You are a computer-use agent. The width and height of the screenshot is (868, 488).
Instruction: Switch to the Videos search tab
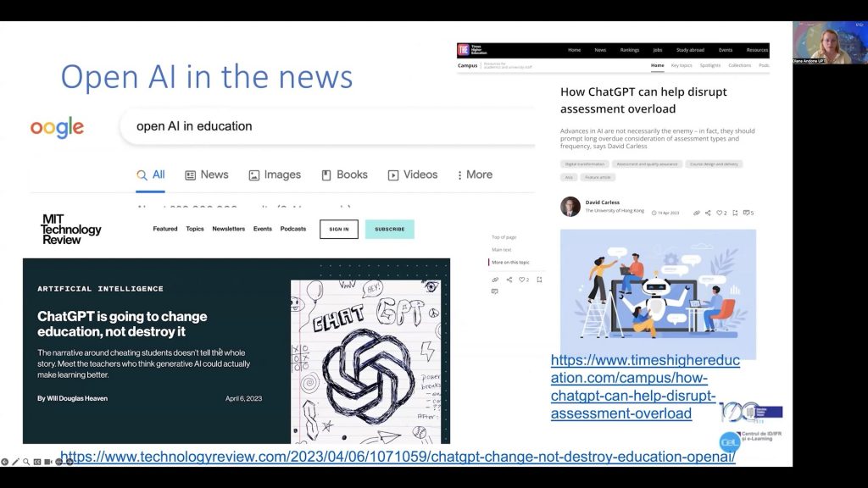(x=413, y=175)
